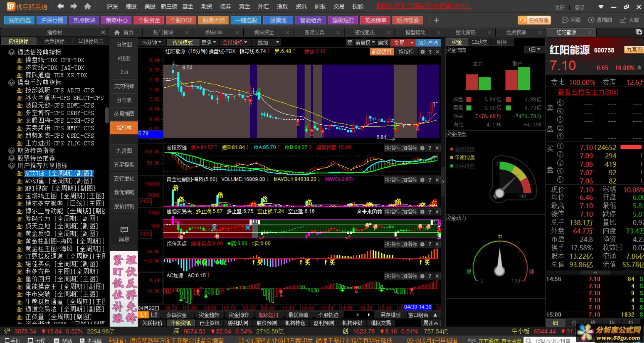Viewport: 644px width, 343px height.
Task: Open the 会员指标 dropdown
Action: (x=235, y=43)
